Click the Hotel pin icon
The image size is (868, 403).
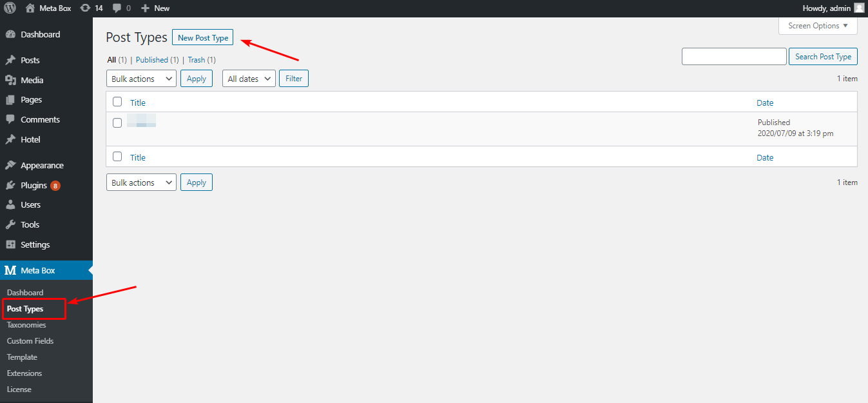[10, 139]
